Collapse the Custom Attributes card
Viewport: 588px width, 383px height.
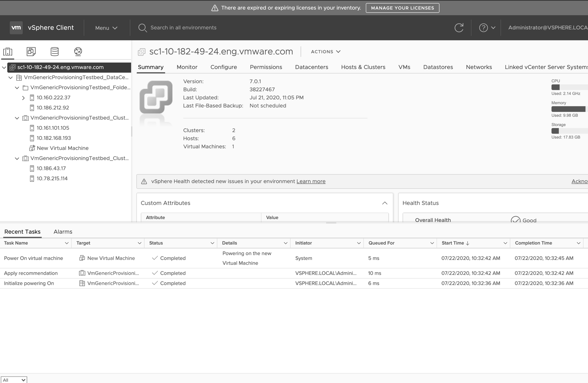pyautogui.click(x=385, y=203)
